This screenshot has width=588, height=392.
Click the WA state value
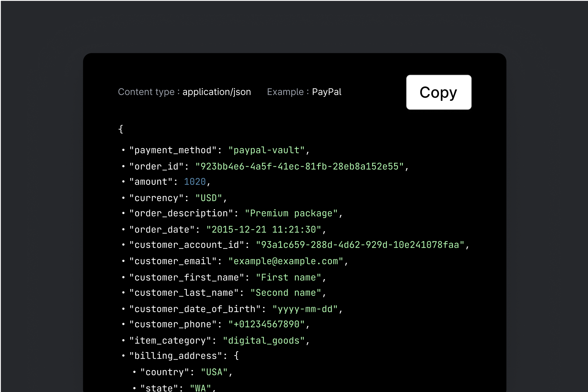coord(201,387)
